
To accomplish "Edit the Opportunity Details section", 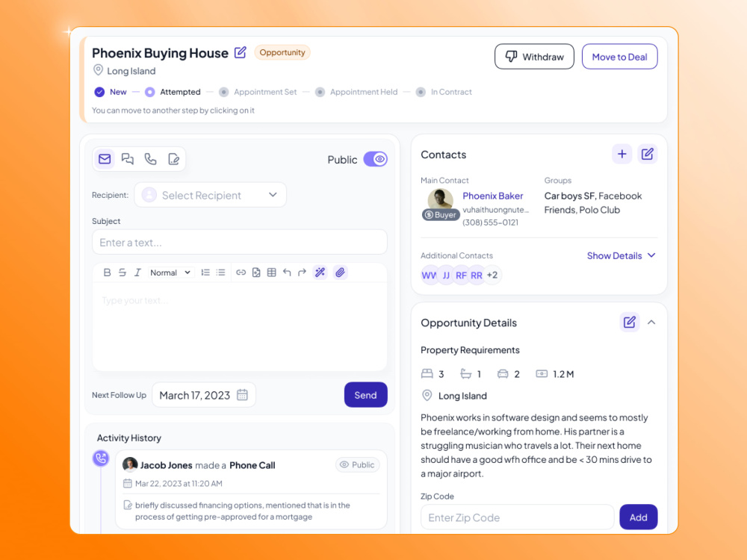I will coord(629,323).
